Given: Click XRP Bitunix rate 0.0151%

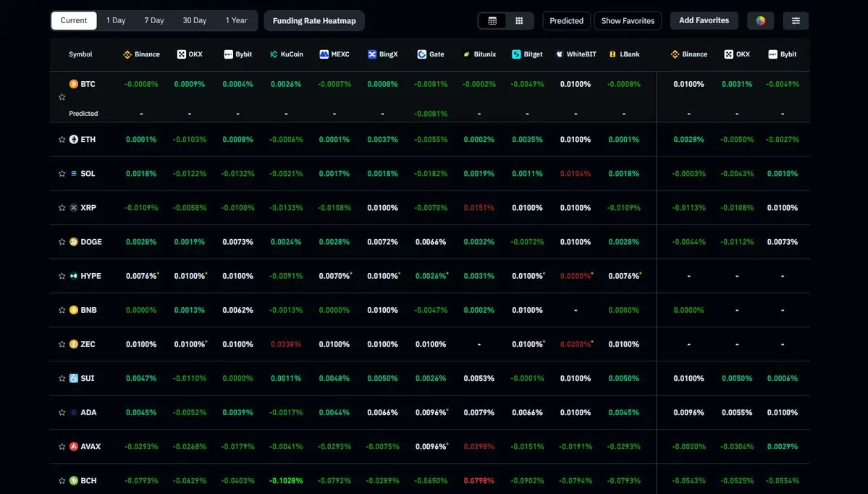Looking at the screenshot, I should (479, 208).
